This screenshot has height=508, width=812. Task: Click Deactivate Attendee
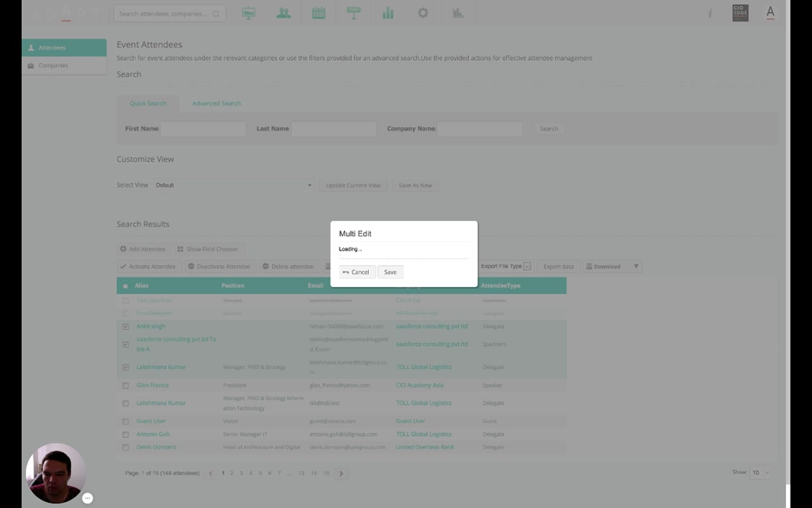pos(220,267)
